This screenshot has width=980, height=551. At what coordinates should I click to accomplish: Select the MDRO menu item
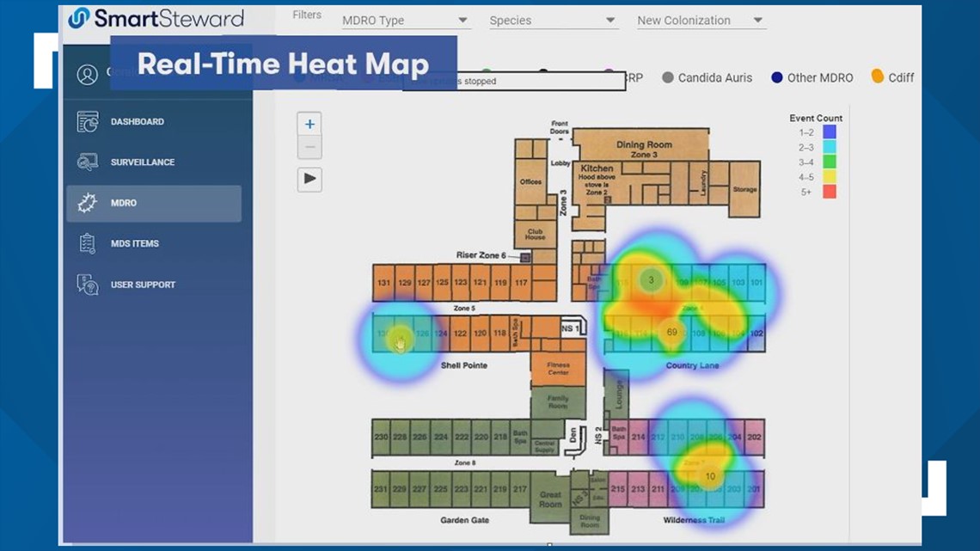[x=153, y=203]
